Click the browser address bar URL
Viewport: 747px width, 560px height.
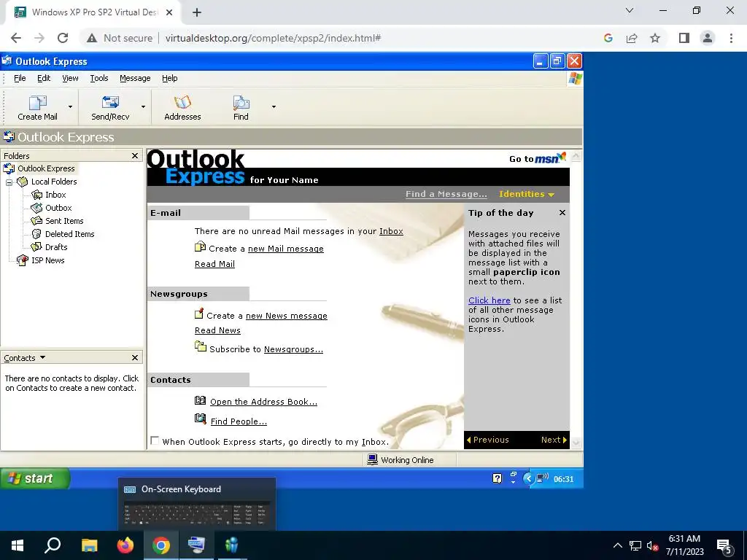[273, 38]
